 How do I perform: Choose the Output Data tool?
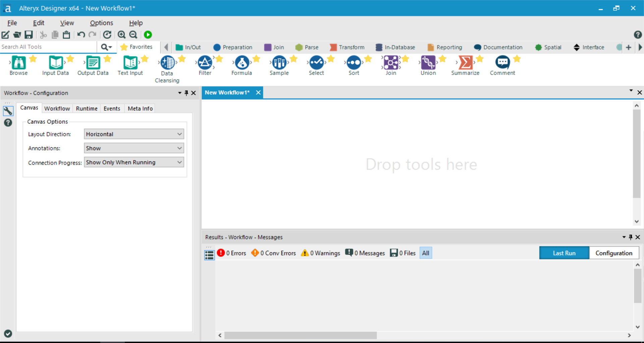93,63
